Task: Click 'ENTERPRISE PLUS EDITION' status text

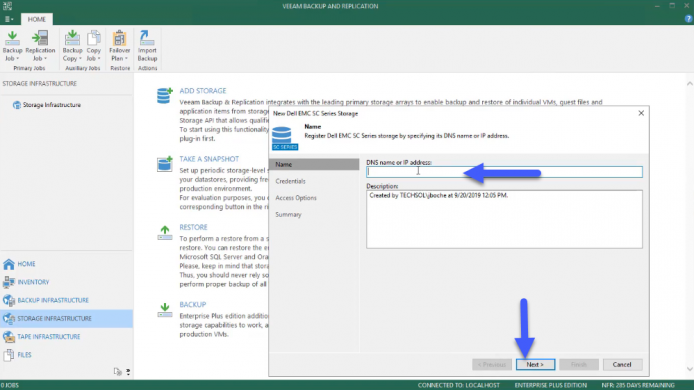Action: point(551,385)
